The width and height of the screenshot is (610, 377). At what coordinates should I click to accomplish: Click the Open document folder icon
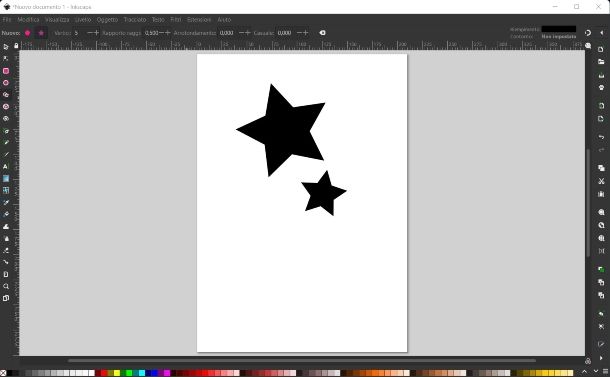(x=601, y=62)
